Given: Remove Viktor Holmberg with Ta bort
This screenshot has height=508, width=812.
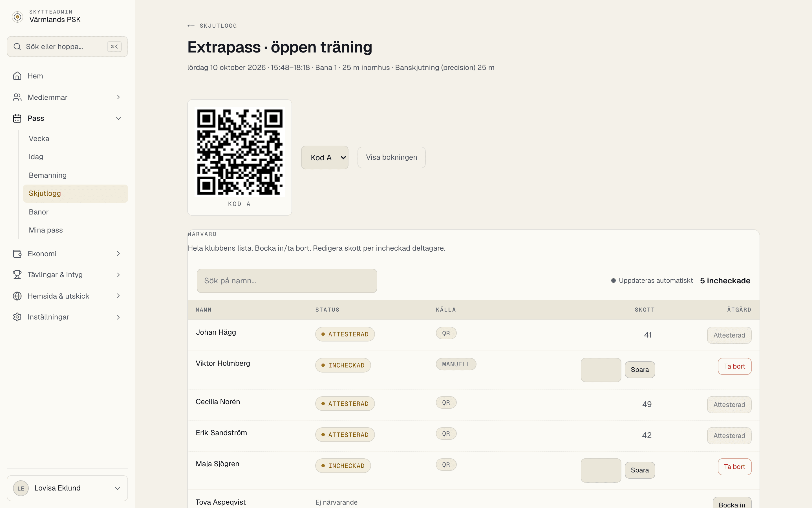Looking at the screenshot, I should pos(734,366).
